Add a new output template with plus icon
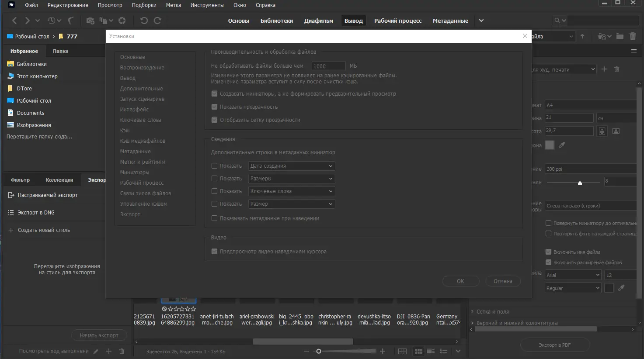Image resolution: width=644 pixels, height=359 pixels. (604, 69)
